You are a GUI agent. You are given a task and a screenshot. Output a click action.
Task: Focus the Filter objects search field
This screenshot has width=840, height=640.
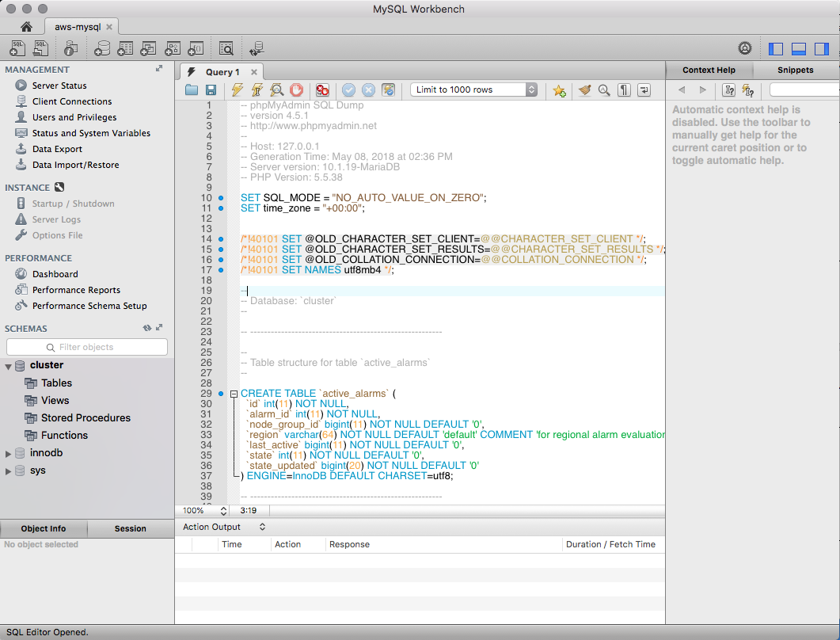tap(87, 347)
